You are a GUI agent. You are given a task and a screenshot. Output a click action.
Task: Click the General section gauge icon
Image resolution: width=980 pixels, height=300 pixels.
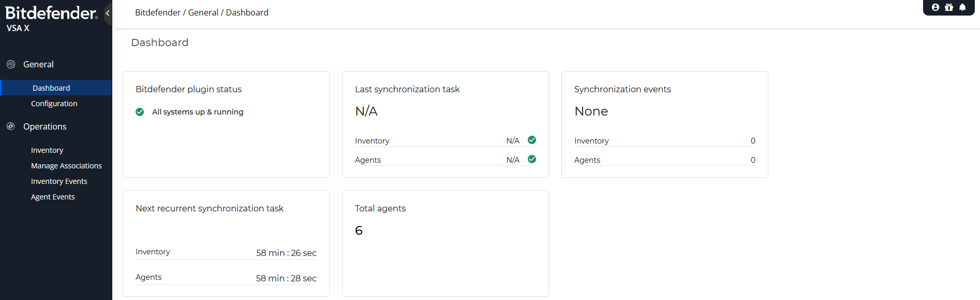pyautogui.click(x=11, y=64)
